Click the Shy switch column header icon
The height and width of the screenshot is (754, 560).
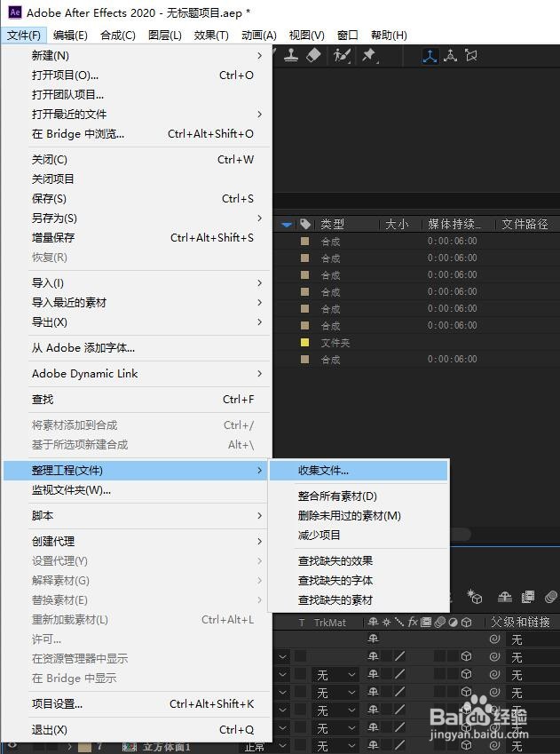tap(373, 623)
